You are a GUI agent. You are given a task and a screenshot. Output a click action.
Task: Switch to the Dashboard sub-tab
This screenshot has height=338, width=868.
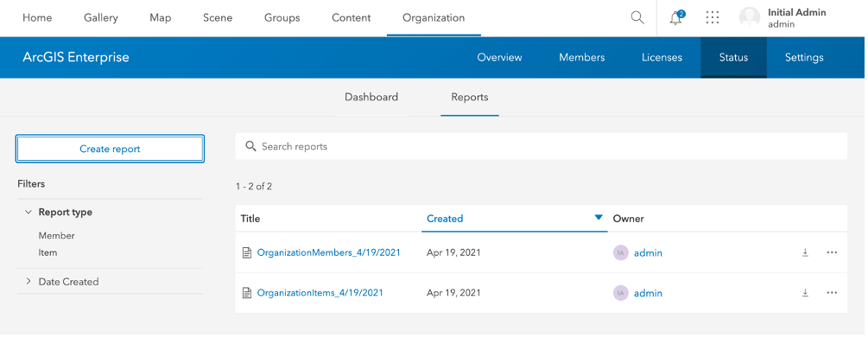click(371, 97)
